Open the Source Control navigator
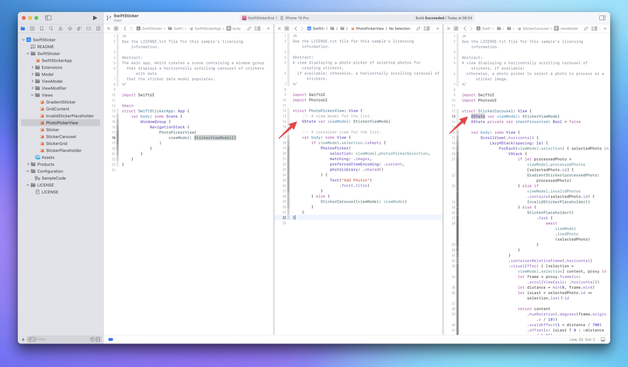The width and height of the screenshot is (628, 367). tap(32, 28)
